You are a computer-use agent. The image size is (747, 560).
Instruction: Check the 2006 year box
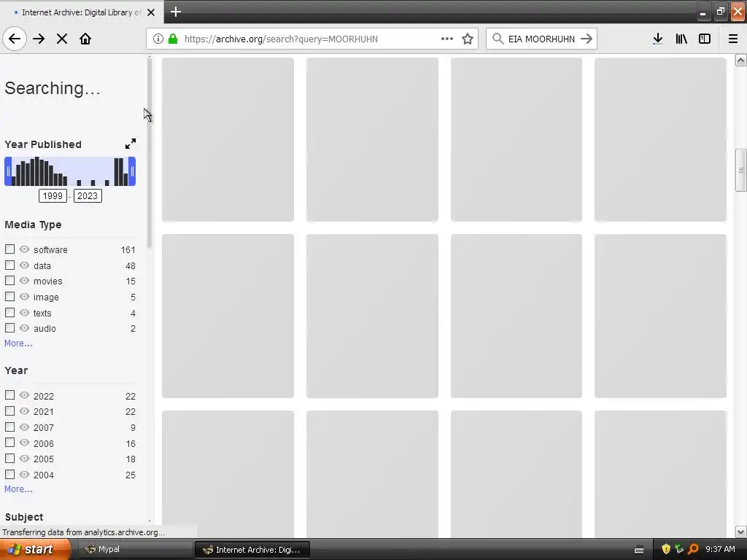(x=9, y=443)
